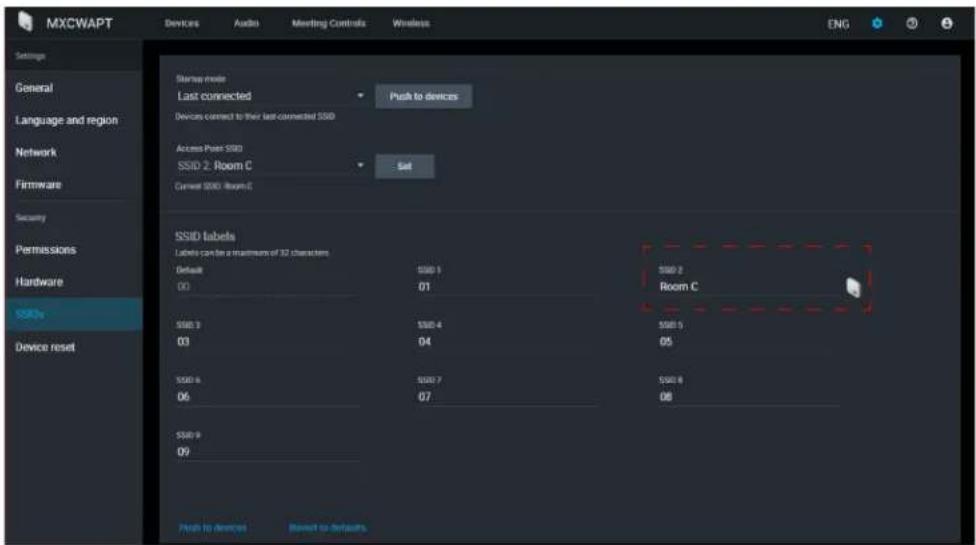Open settings via the gear icon
The image size is (976, 545).
click(x=877, y=24)
